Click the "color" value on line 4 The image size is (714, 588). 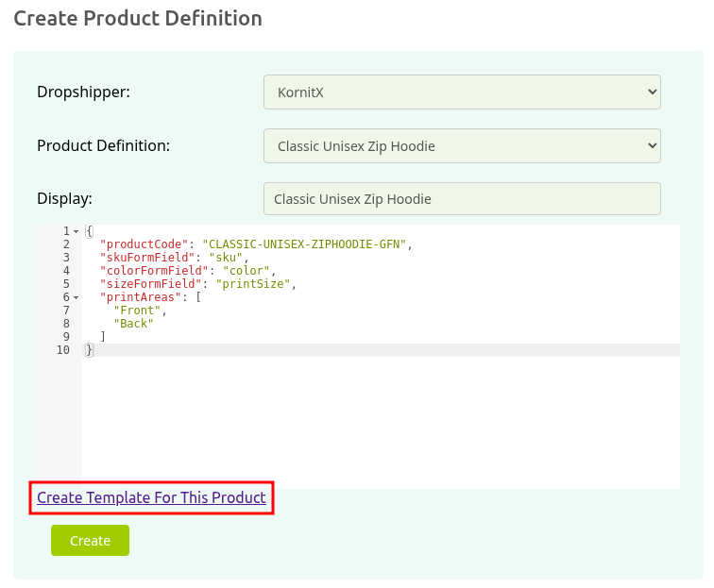(x=246, y=270)
